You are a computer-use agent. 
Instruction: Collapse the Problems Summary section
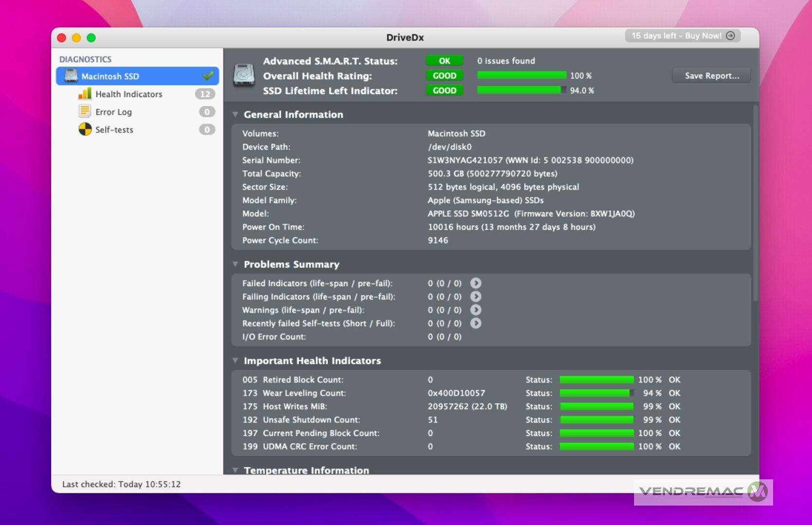click(235, 264)
